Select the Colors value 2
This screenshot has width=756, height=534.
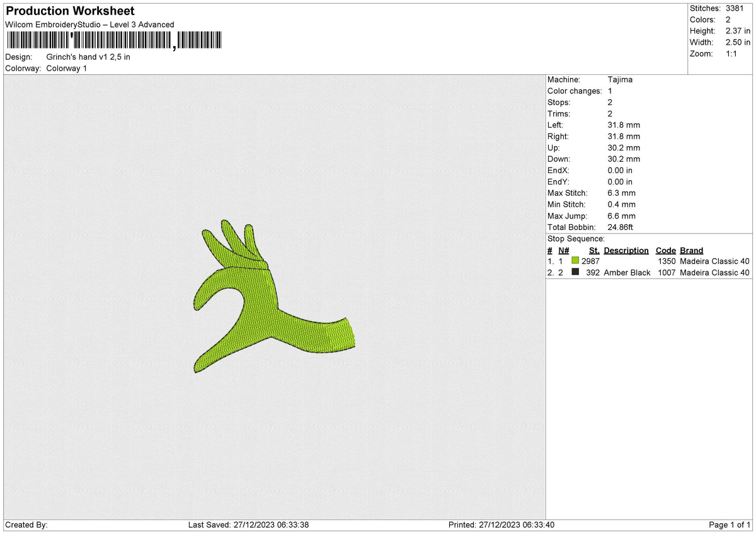(728, 20)
